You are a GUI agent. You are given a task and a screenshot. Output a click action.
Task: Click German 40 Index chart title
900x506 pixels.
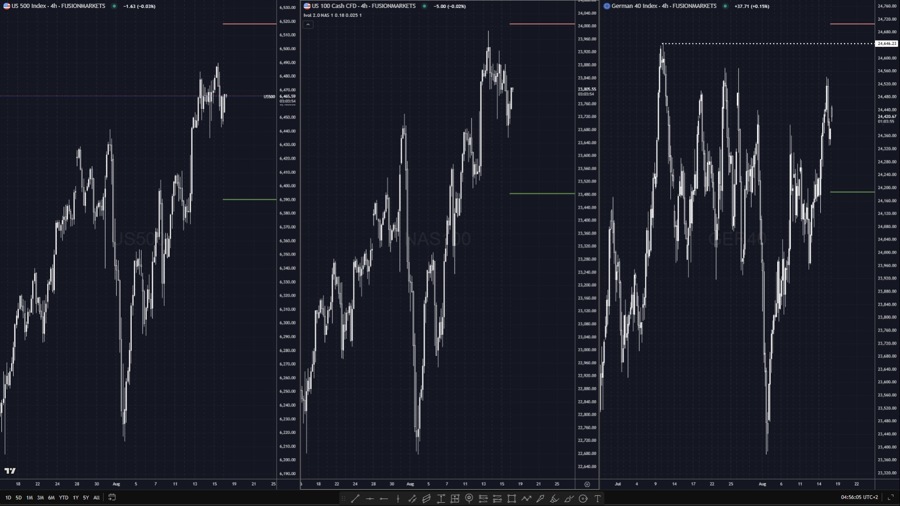point(663,6)
